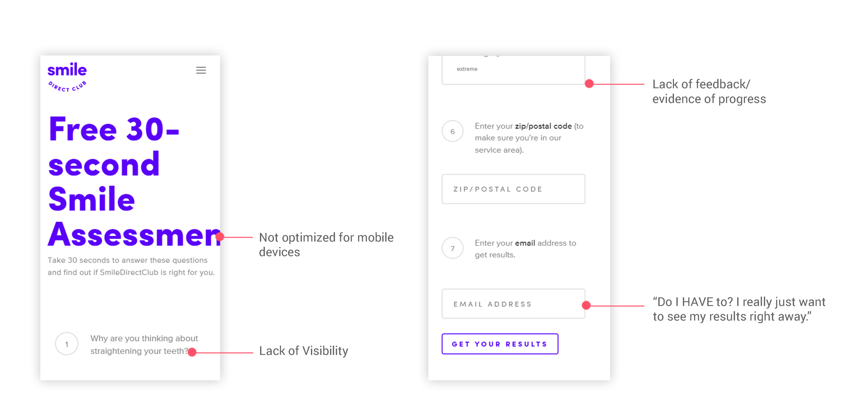Image resolution: width=868 pixels, height=417 pixels.
Task: Click red marker dot on extreme option box
Action: pos(589,83)
